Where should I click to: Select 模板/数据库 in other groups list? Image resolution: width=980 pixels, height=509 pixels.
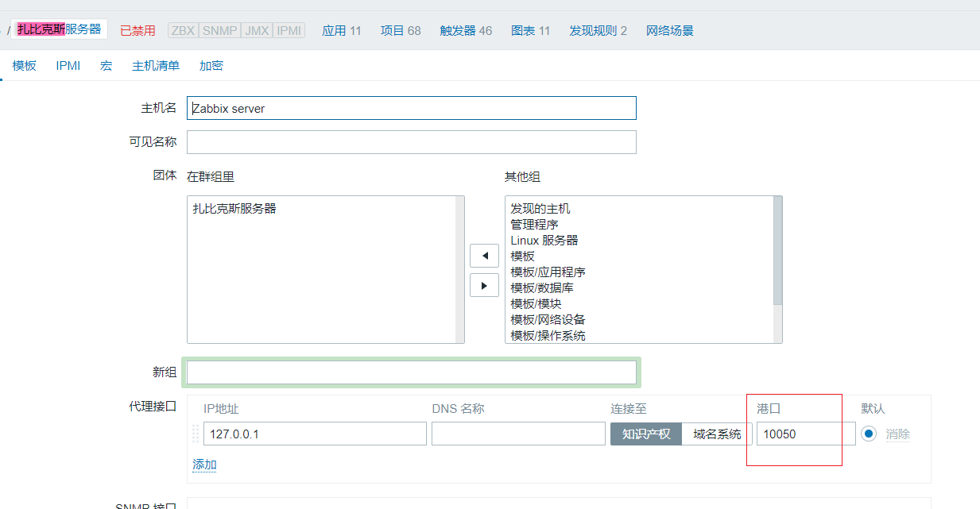tap(541, 288)
